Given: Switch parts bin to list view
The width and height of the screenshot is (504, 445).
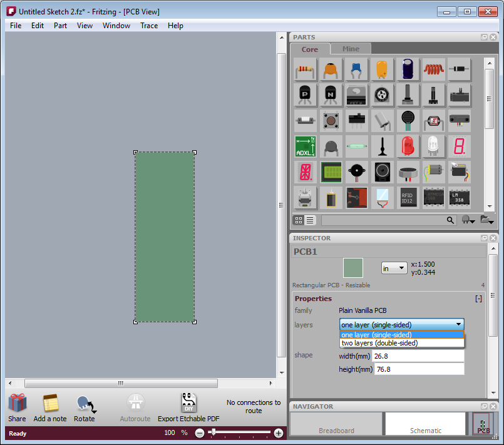Looking at the screenshot, I should click(311, 220).
